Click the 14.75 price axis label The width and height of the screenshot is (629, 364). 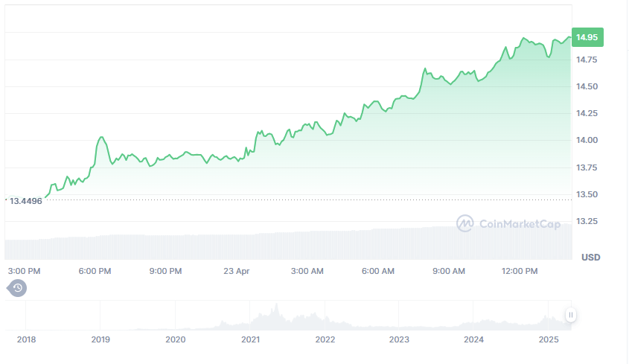587,60
